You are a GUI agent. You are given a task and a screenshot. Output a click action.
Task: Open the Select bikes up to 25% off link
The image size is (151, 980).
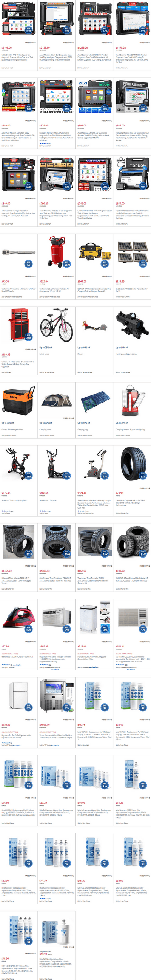44,354
